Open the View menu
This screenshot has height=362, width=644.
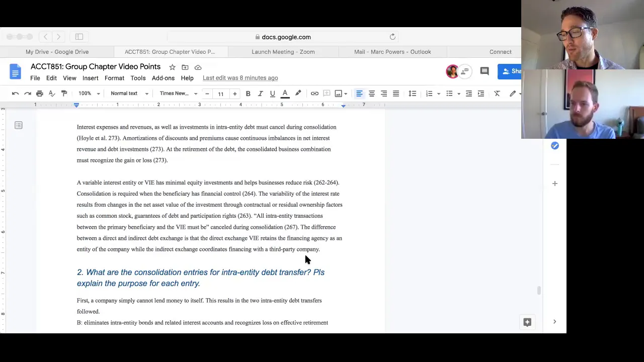pos(69,78)
